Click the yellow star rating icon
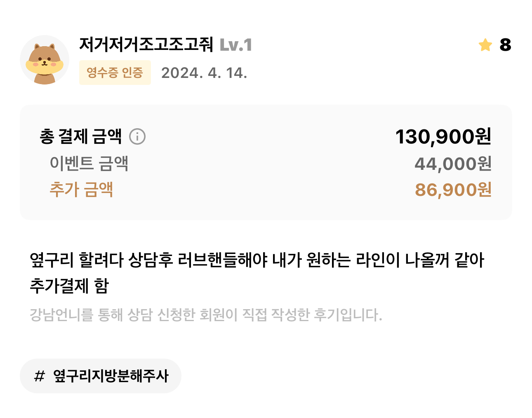 [485, 45]
